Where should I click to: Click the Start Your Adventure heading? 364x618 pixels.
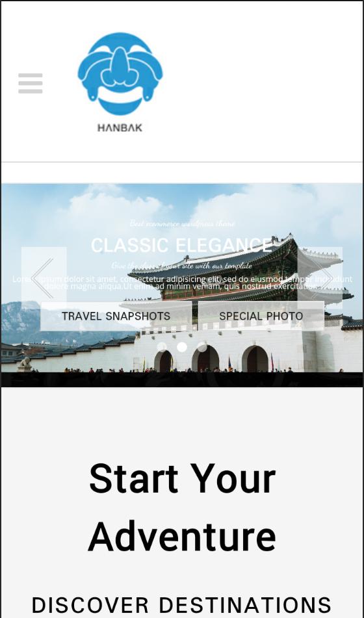tap(182, 508)
